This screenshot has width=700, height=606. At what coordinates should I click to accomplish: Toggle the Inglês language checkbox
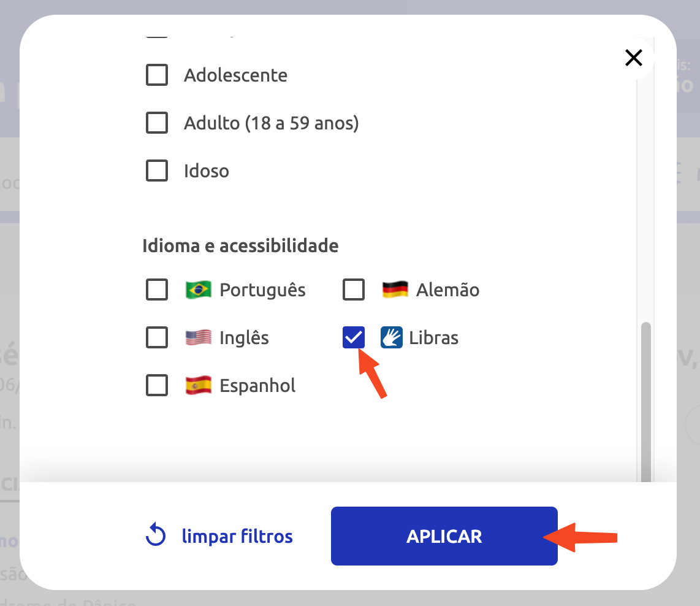coord(157,337)
